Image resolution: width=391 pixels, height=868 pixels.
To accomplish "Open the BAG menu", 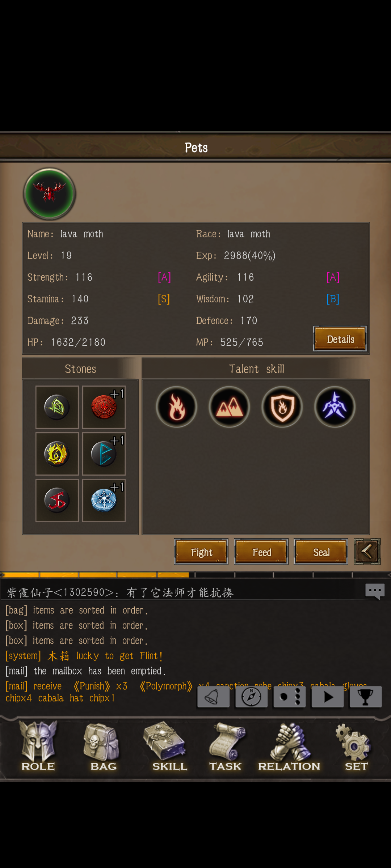I will (x=103, y=747).
